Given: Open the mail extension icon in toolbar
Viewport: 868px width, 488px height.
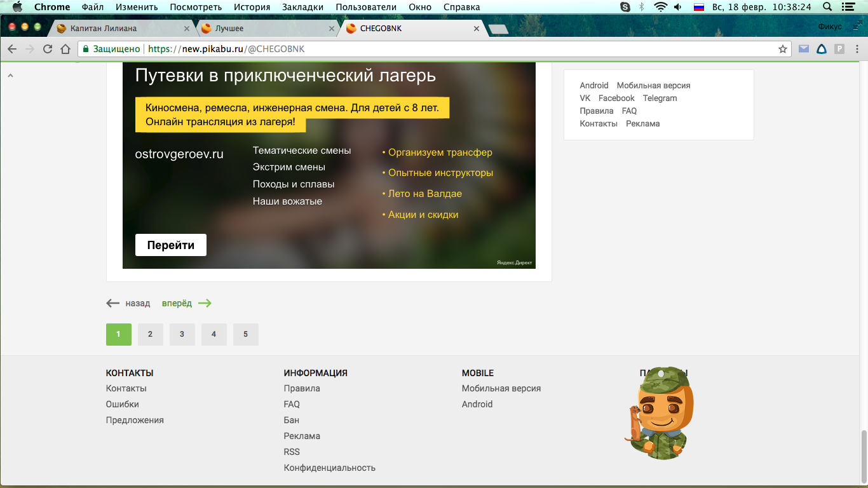Looking at the screenshot, I should [804, 49].
